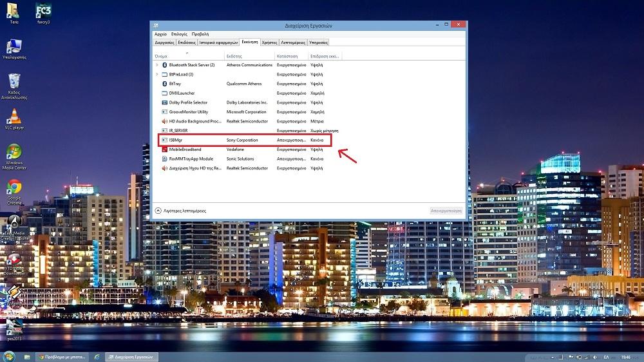Open Internet Explorer from taskbar
This screenshot has width=644, height=362.
97,357
